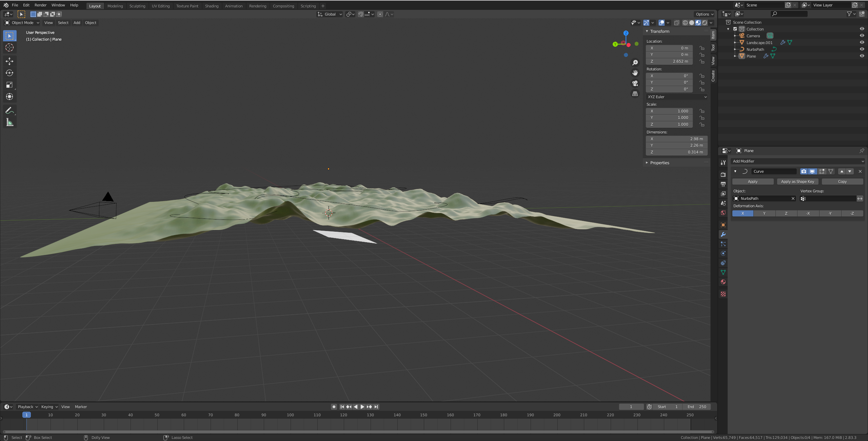The height and width of the screenshot is (441, 868).
Task: Click the modifier Apply button
Action: pos(753,182)
